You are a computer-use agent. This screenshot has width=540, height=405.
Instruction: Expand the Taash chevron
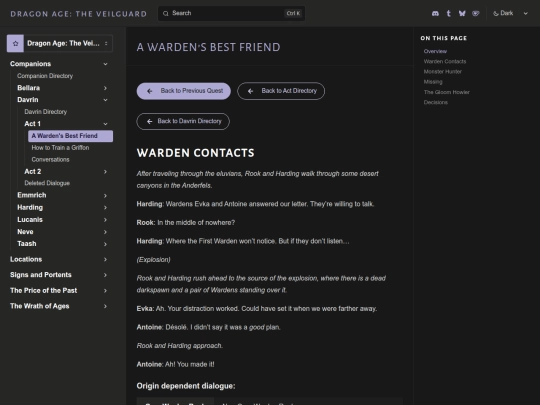[x=105, y=244]
